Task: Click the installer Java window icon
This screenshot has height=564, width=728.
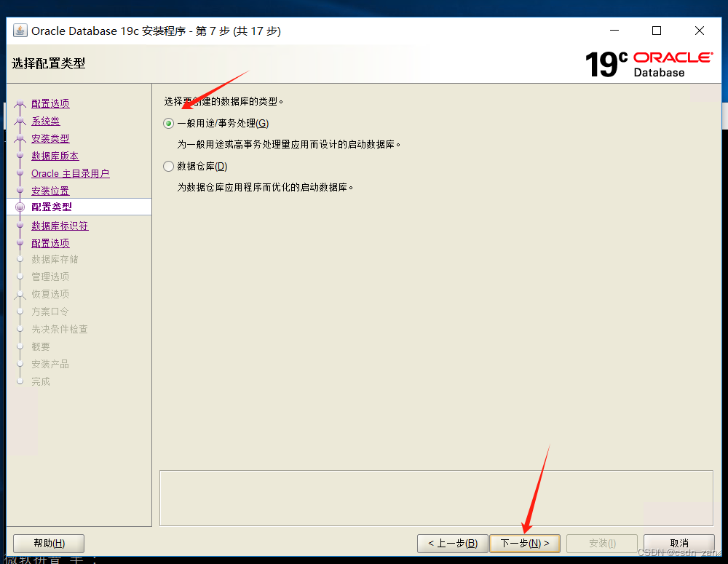Action: (x=20, y=31)
